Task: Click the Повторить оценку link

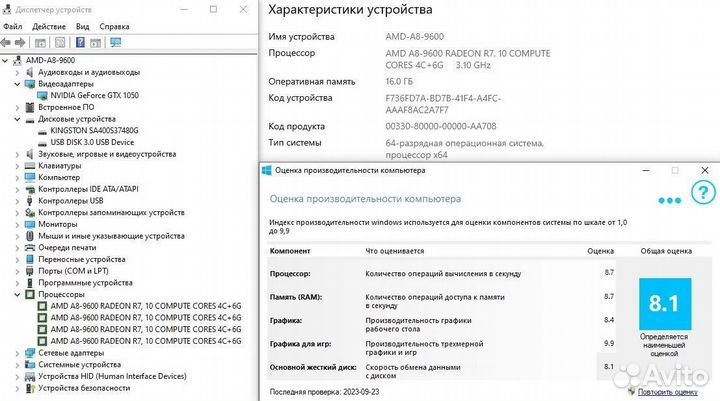Action: [x=667, y=392]
